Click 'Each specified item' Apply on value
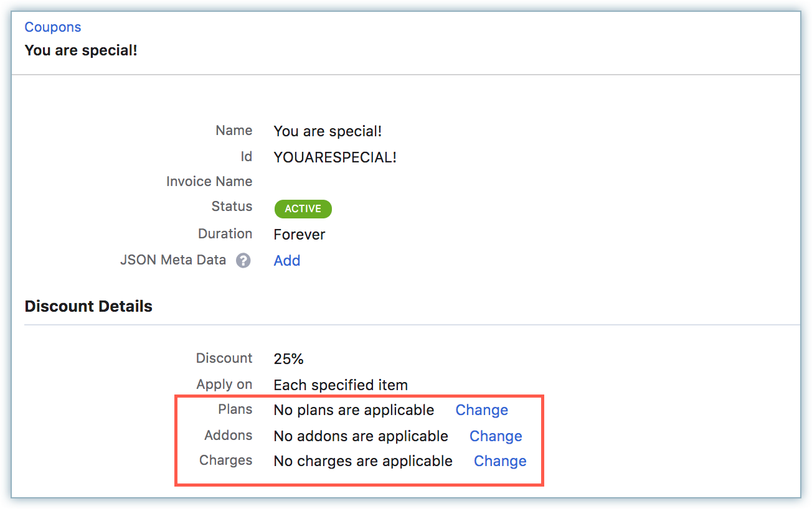 [x=341, y=385]
